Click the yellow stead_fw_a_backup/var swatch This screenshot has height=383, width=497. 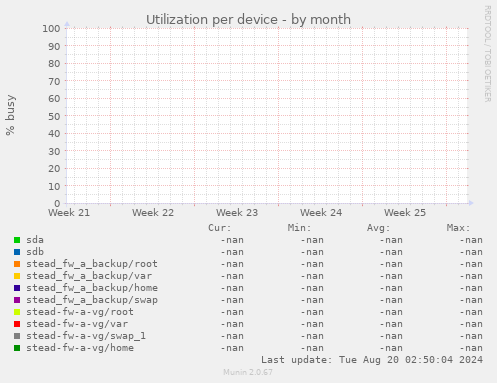tap(17, 276)
